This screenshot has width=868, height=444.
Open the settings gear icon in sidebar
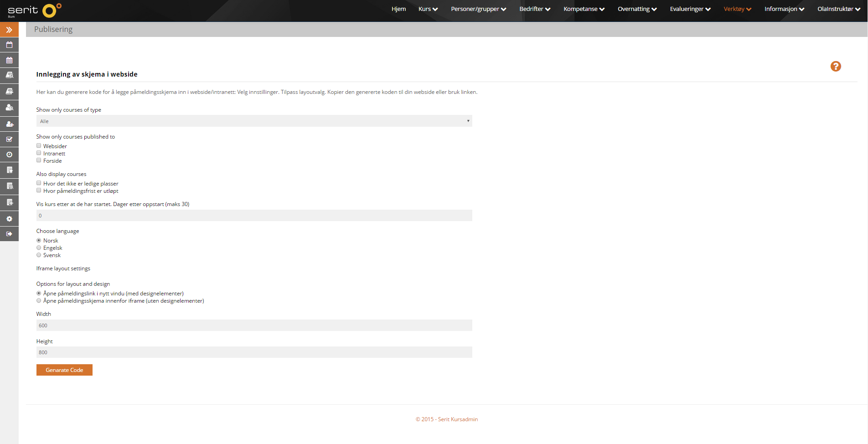coord(9,219)
